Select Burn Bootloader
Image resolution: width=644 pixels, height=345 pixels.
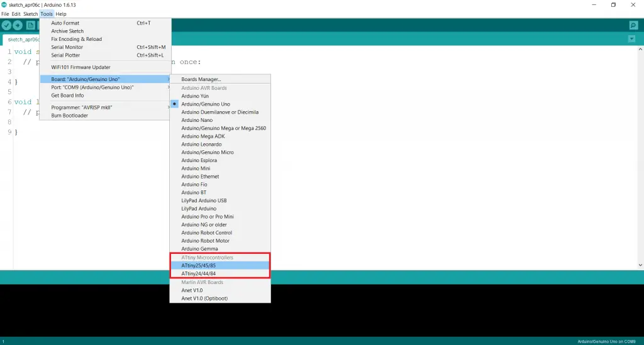pyautogui.click(x=105, y=115)
